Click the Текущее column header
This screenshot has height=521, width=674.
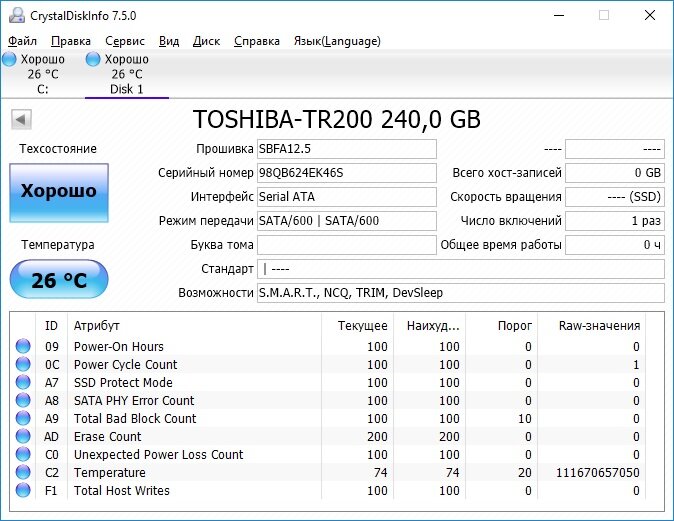(357, 326)
